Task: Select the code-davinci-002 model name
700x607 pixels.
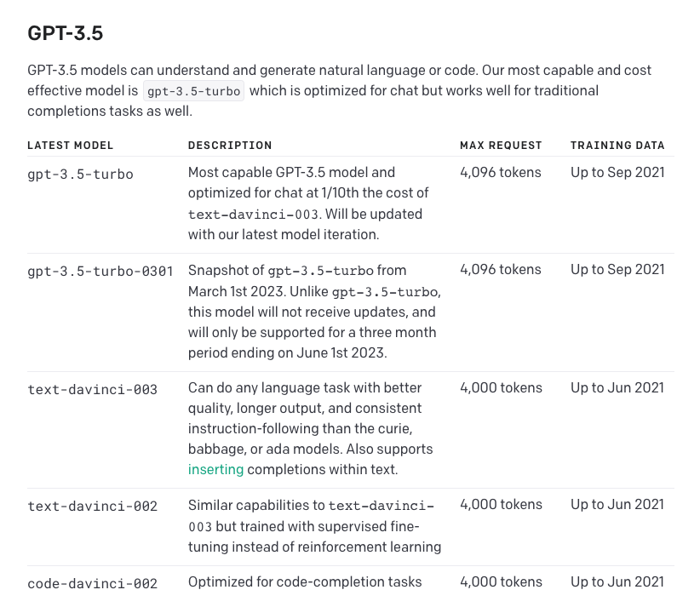Action: [x=92, y=583]
